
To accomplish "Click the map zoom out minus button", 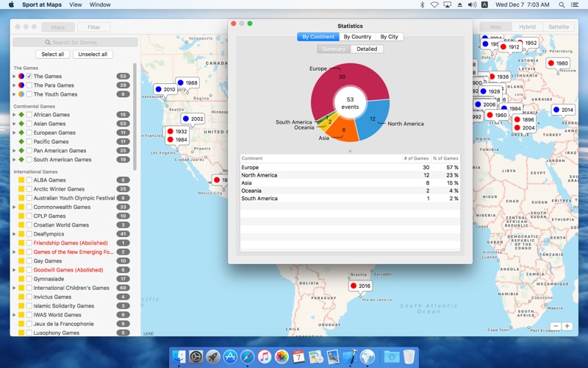I will [x=556, y=326].
